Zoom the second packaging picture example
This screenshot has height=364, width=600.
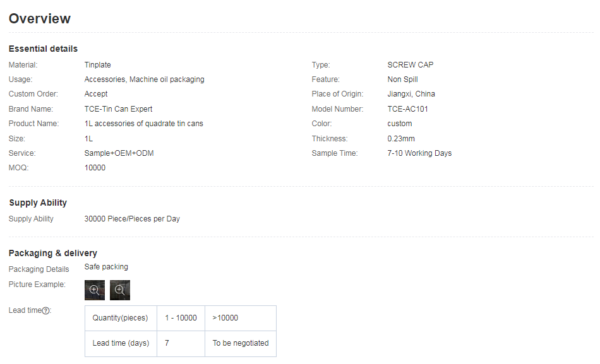pyautogui.click(x=120, y=290)
